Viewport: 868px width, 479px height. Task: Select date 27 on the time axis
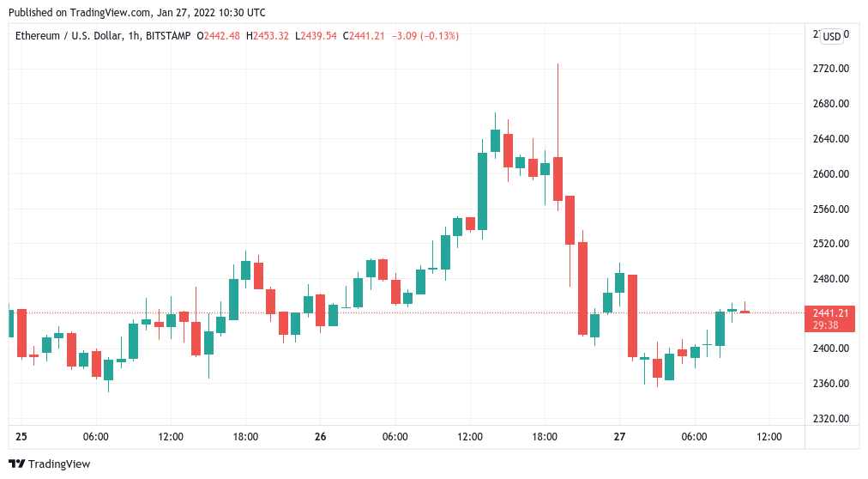point(619,437)
